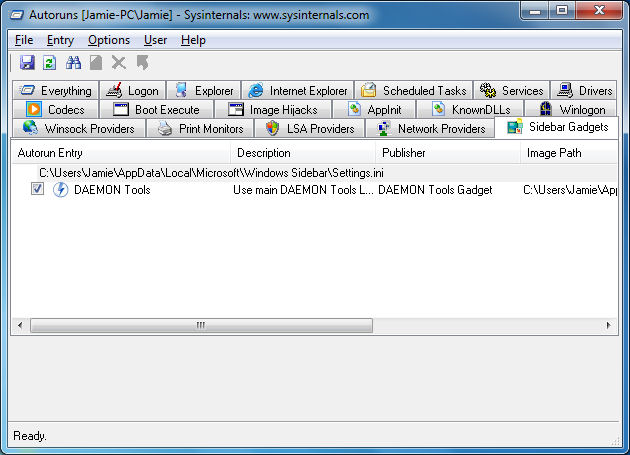Image resolution: width=630 pixels, height=455 pixels.
Task: Click the DAEMON Tools Gadget publisher cell
Action: click(x=435, y=190)
